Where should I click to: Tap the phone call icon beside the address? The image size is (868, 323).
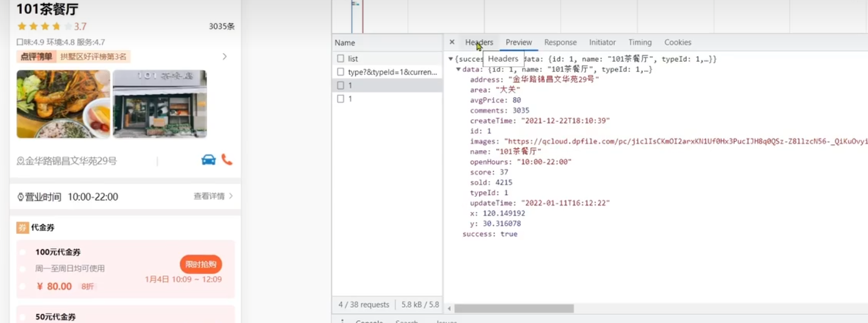pyautogui.click(x=227, y=159)
